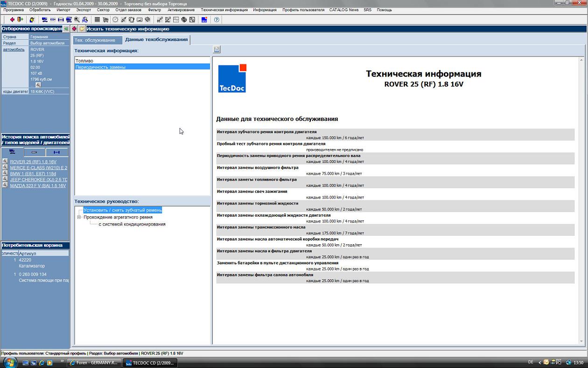Click the magnifier icon under vehicle details
The width and height of the screenshot is (588, 368).
[38, 85]
